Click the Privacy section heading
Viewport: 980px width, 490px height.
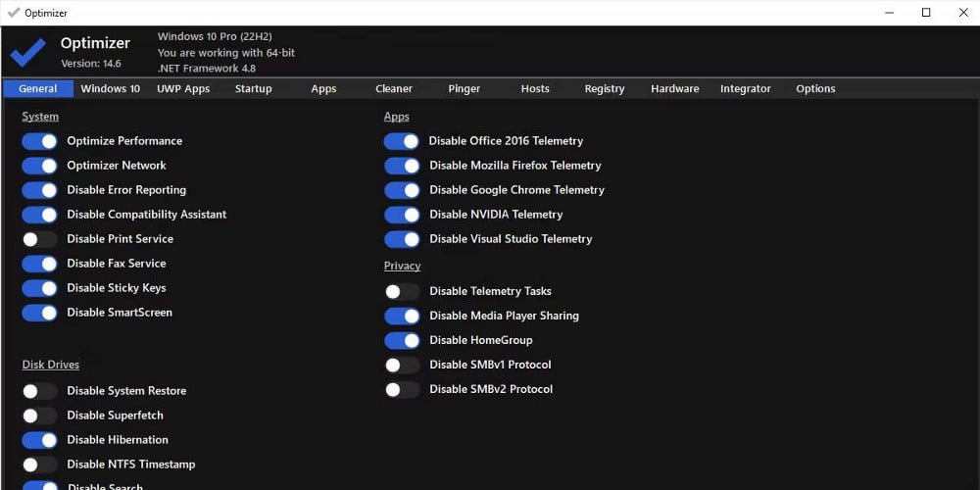tap(402, 266)
